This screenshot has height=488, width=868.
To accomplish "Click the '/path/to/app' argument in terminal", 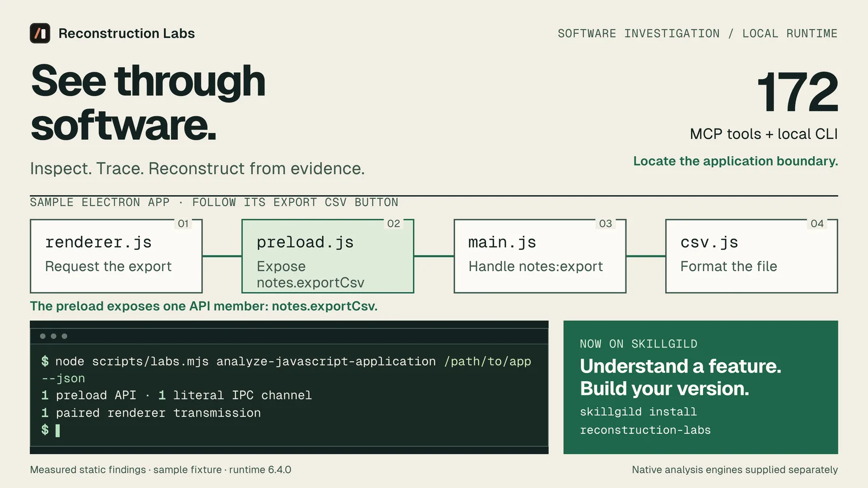I will point(488,362).
